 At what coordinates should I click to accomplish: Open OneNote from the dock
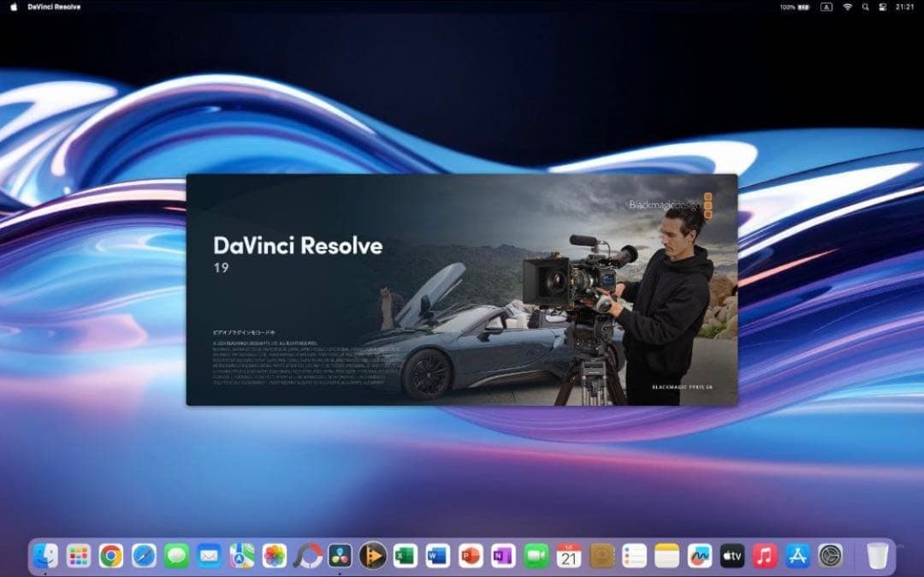click(503, 556)
